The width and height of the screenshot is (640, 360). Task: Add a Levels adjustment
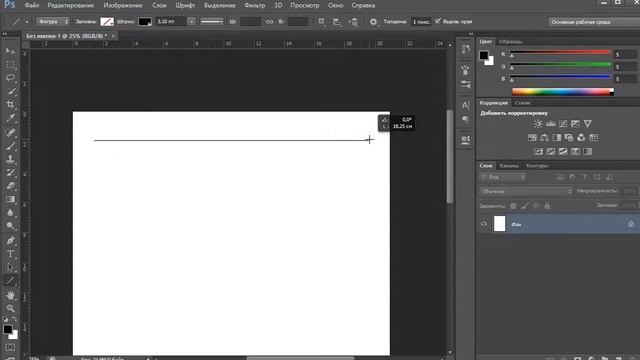coord(551,124)
